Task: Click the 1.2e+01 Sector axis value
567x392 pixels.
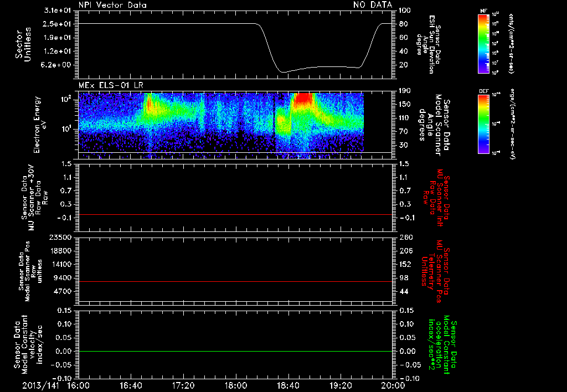Action: [x=58, y=51]
